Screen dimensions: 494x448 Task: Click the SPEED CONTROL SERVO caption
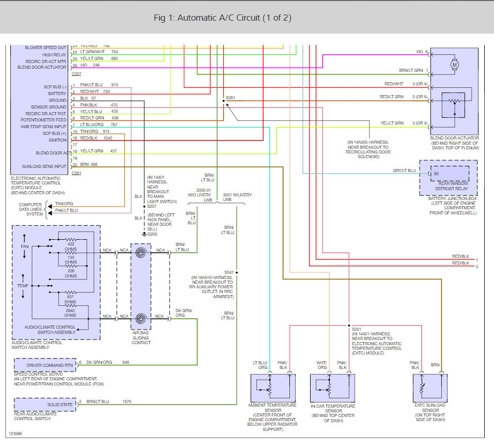[x=58, y=379]
